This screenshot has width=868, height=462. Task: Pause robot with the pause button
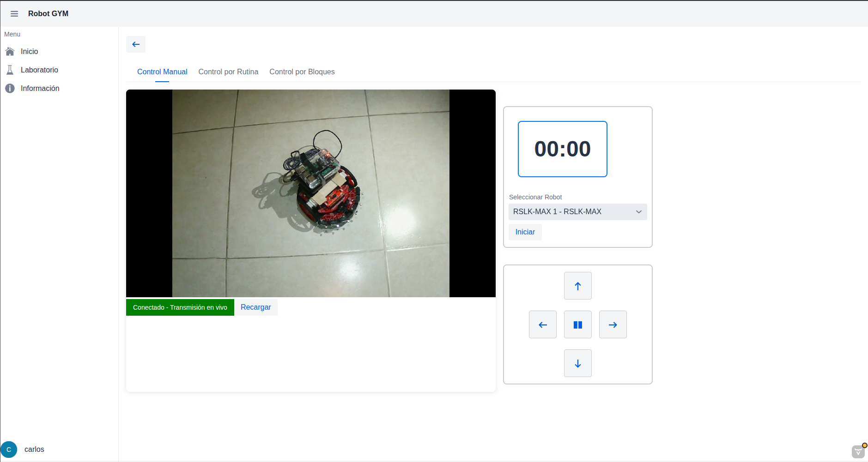577,324
